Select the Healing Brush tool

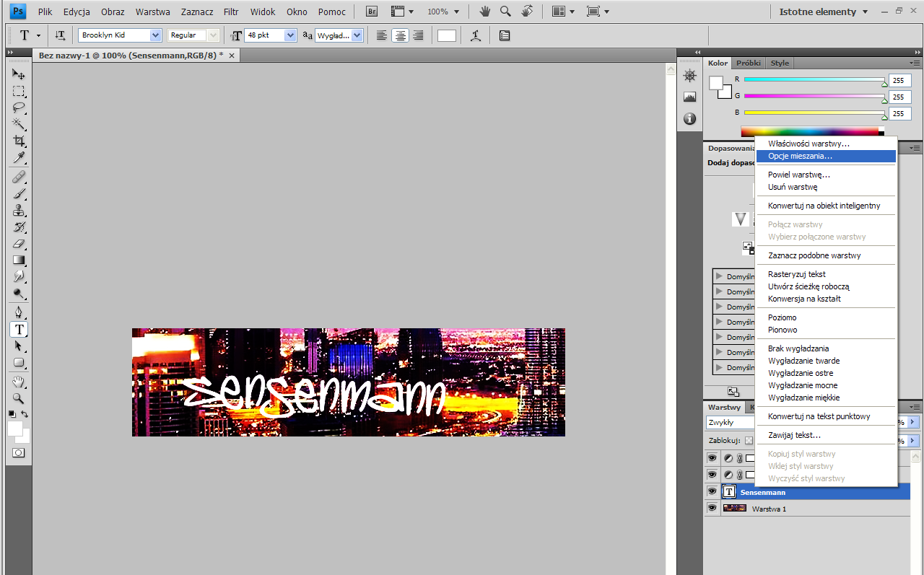(x=19, y=177)
